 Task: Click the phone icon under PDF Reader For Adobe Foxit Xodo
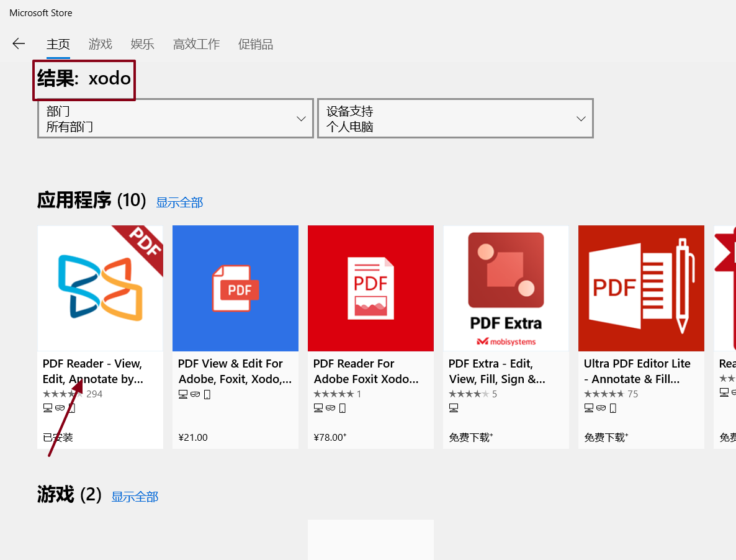tap(342, 407)
